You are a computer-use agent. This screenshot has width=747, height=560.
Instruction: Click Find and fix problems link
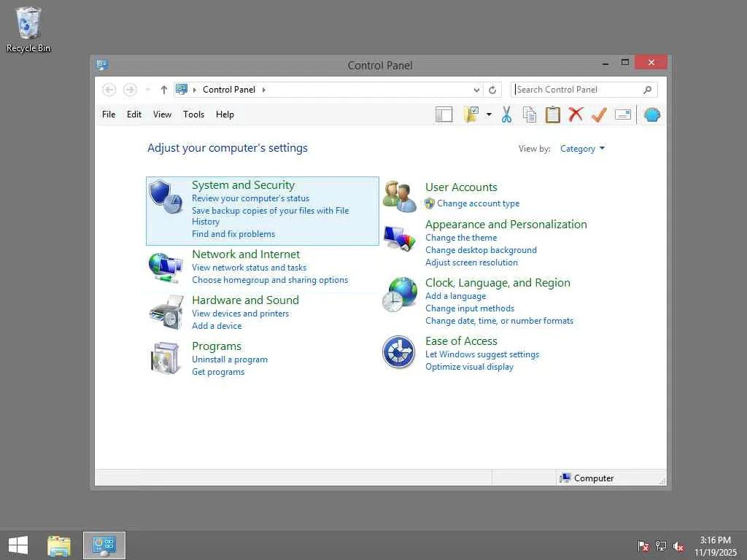point(233,234)
